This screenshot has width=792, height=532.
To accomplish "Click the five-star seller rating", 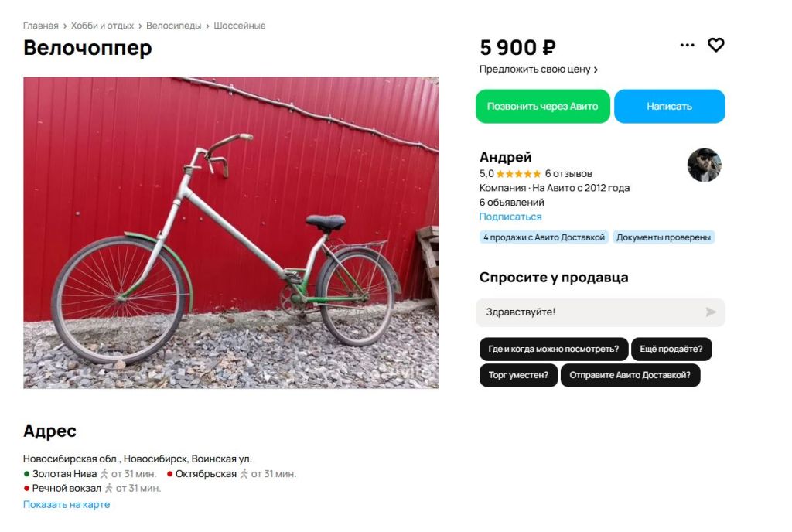I will click(518, 174).
